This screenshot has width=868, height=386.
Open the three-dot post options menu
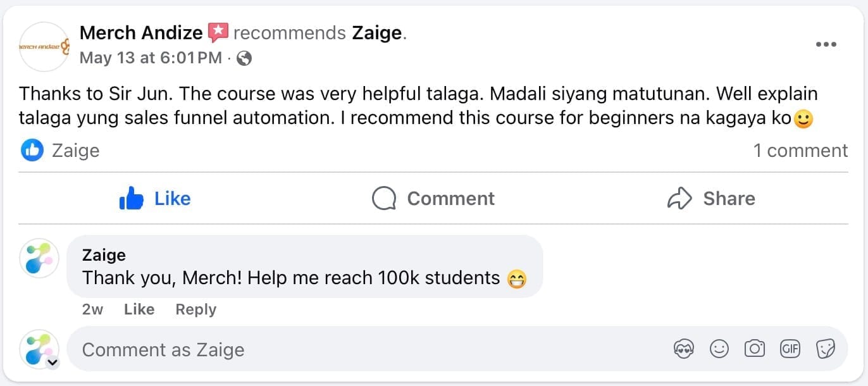[826, 45]
